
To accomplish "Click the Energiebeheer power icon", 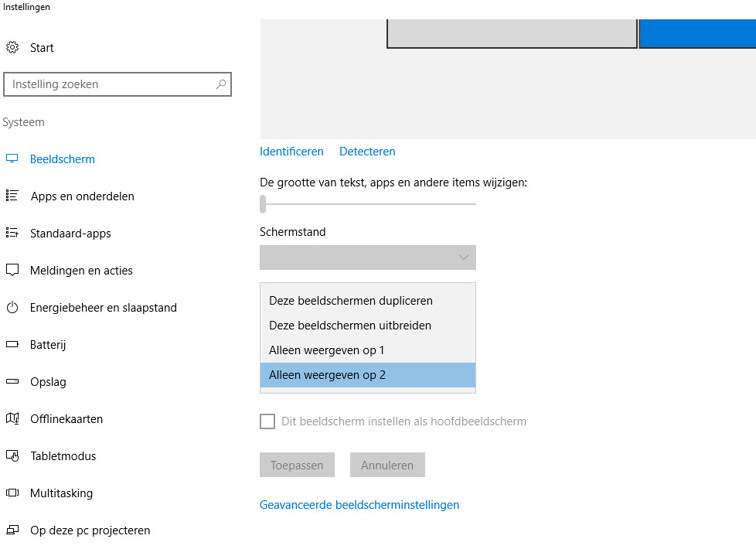I will click(12, 307).
